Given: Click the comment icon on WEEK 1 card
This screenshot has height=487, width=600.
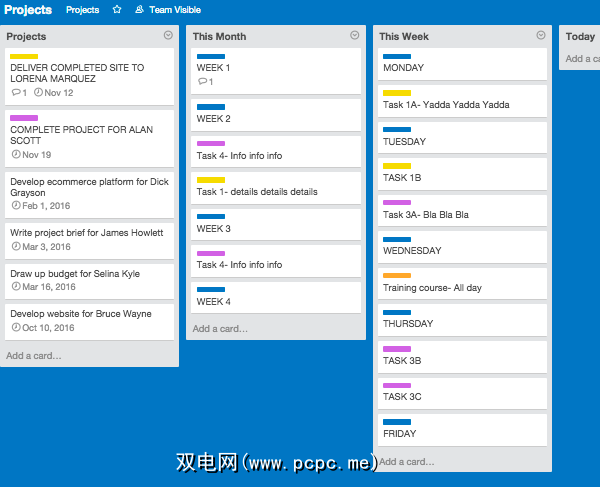Looking at the screenshot, I should point(202,81).
